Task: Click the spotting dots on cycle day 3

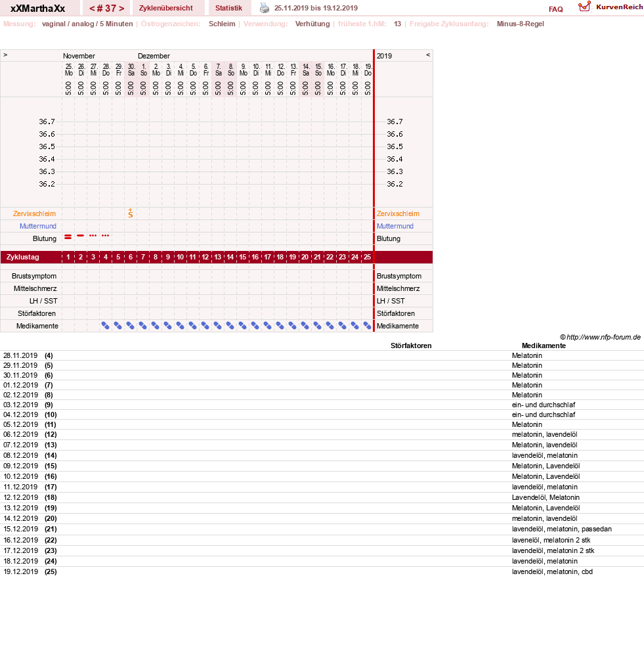Action: [x=93, y=236]
